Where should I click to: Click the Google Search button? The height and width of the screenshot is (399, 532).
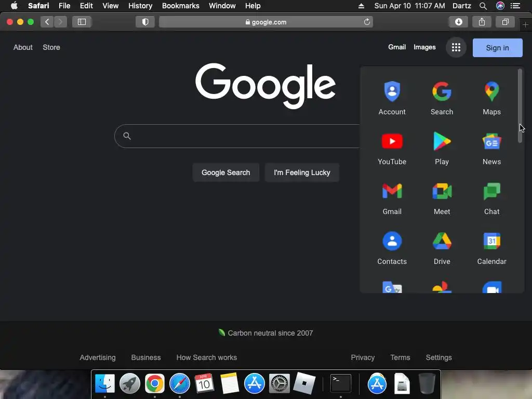(225, 172)
